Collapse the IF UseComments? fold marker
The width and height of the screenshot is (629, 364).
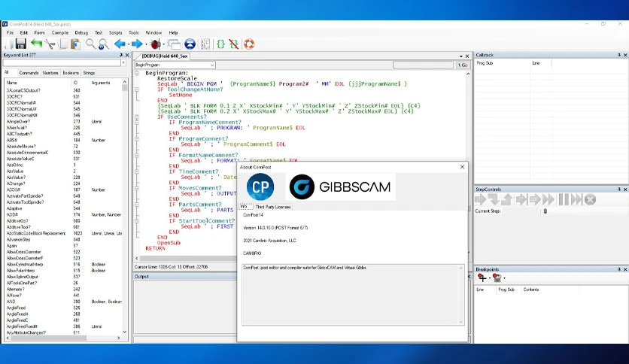pos(137,117)
